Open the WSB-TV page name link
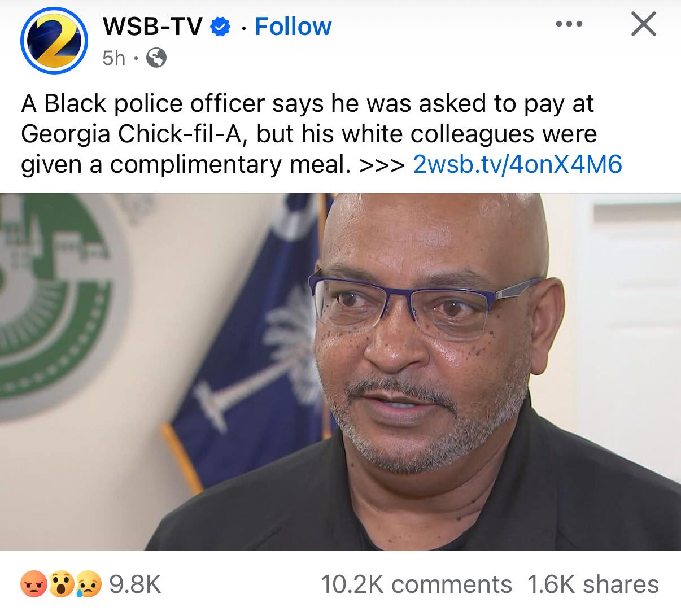 click(152, 27)
